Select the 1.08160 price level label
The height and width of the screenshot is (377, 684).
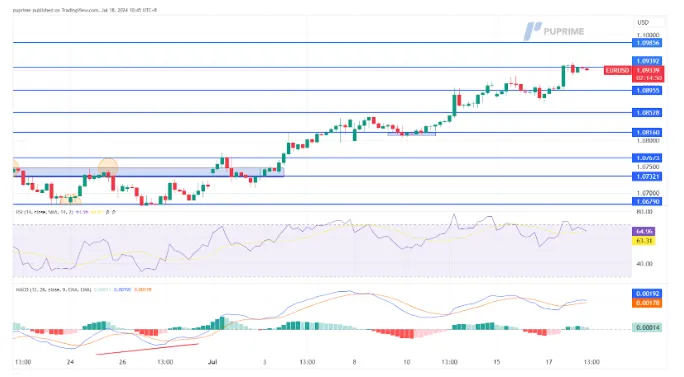click(647, 132)
